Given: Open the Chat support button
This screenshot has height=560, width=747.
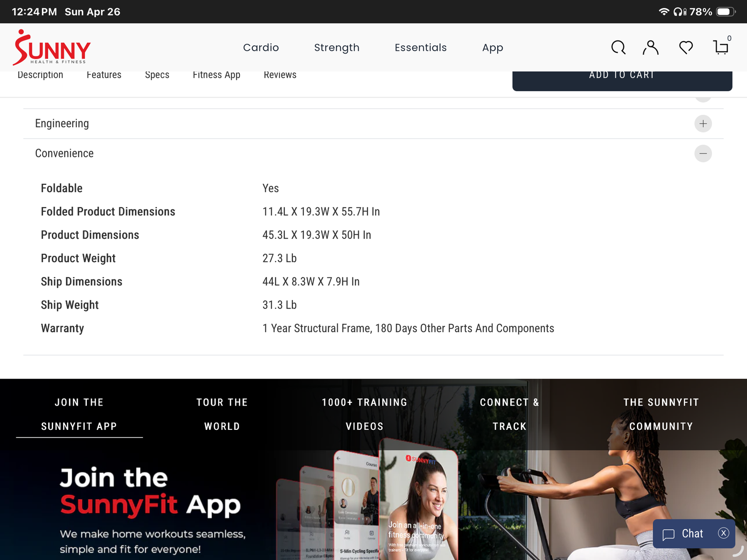Looking at the screenshot, I should (x=684, y=534).
